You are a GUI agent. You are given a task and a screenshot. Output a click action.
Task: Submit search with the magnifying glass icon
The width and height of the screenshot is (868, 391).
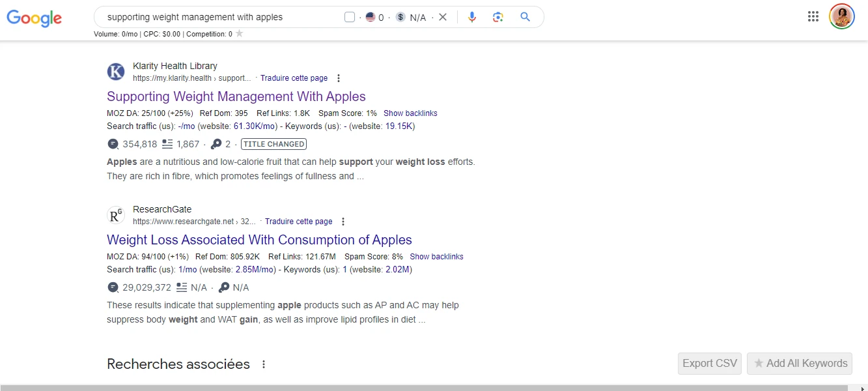(x=525, y=17)
